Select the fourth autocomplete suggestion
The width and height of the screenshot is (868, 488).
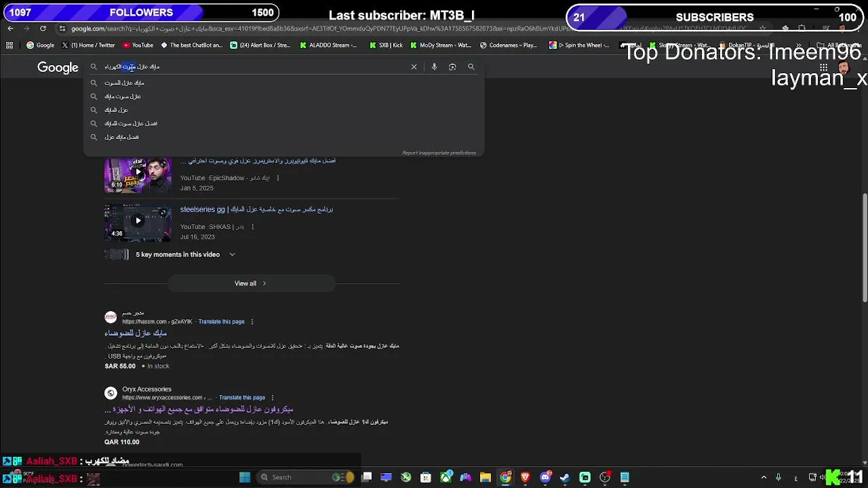283,123
